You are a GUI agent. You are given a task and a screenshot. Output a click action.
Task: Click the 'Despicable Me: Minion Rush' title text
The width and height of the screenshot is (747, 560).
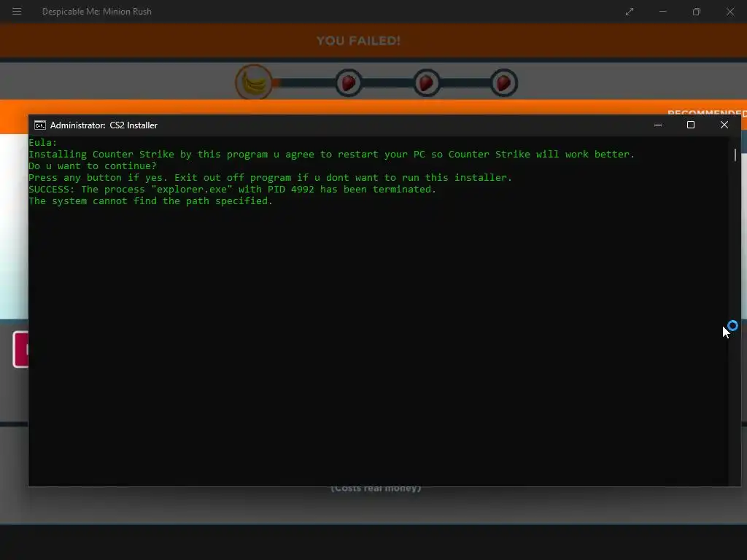tap(97, 12)
